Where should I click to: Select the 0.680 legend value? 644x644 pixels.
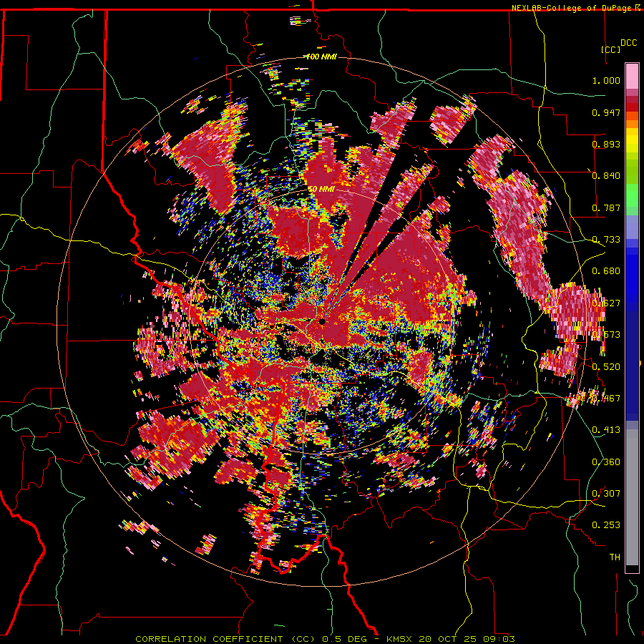coord(606,271)
